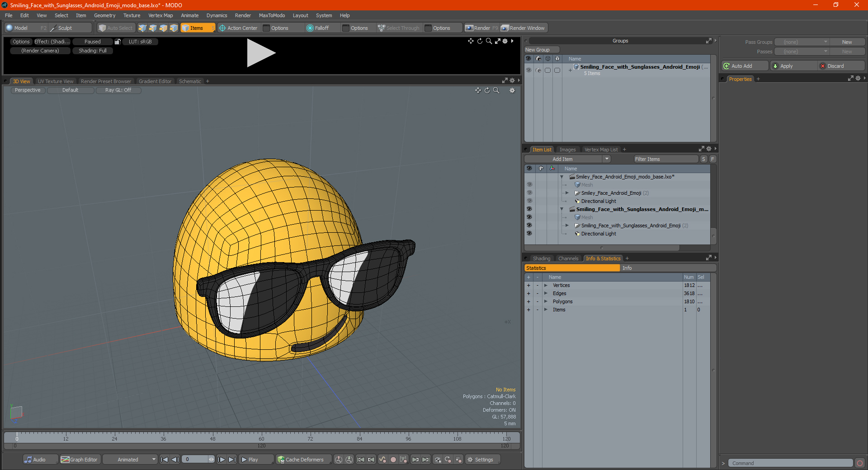Open the Vertex Map menu
The width and height of the screenshot is (868, 470).
tap(160, 15)
